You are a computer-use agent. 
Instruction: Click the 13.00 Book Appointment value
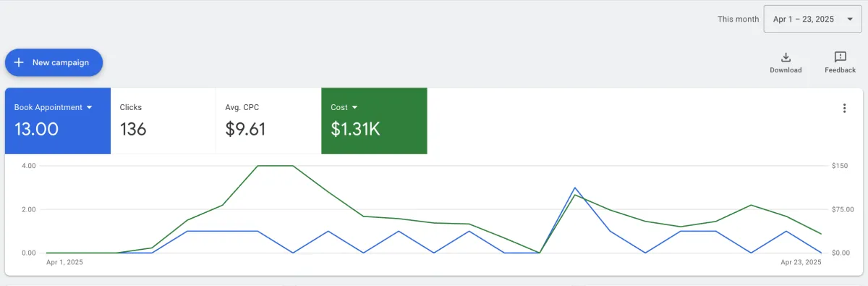pyautogui.click(x=36, y=130)
